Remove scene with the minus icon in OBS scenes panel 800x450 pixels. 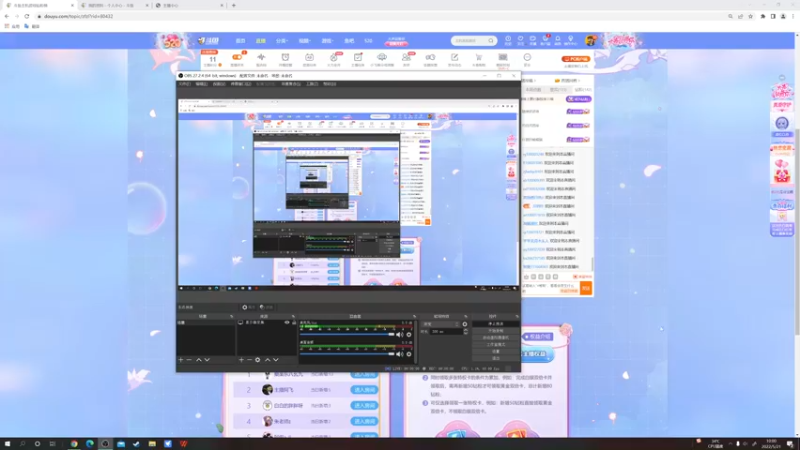tap(189, 360)
